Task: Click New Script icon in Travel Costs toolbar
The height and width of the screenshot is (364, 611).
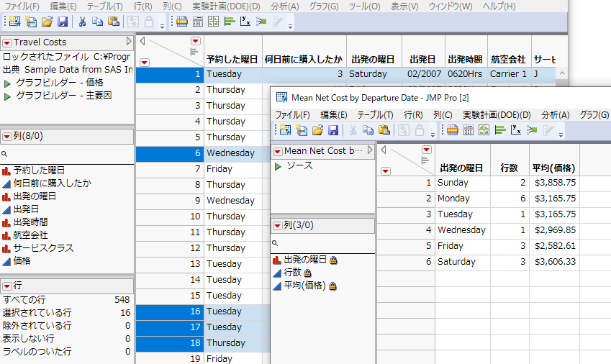Action: (x=31, y=22)
